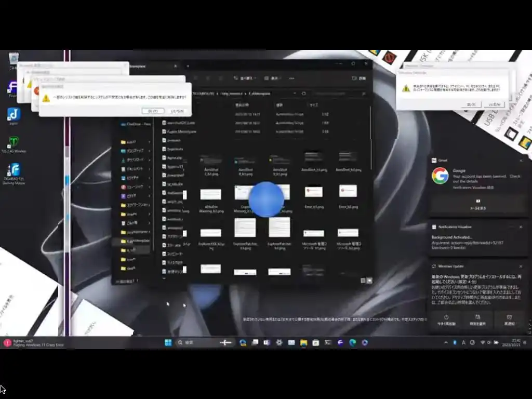Expand the ドキュメント sidebar folder chevron
The width and height of the screenshot is (532, 399).
[x=149, y=169]
